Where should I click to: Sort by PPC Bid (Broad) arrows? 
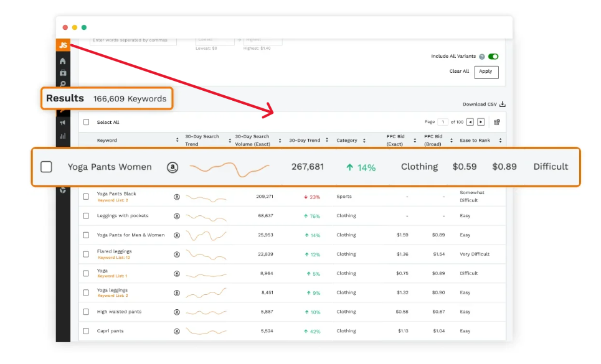coord(451,141)
